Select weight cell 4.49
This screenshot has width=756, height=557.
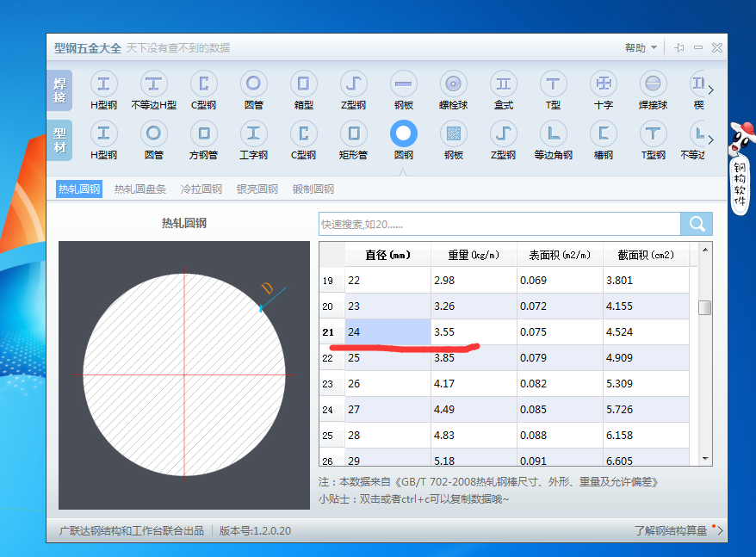(474, 410)
